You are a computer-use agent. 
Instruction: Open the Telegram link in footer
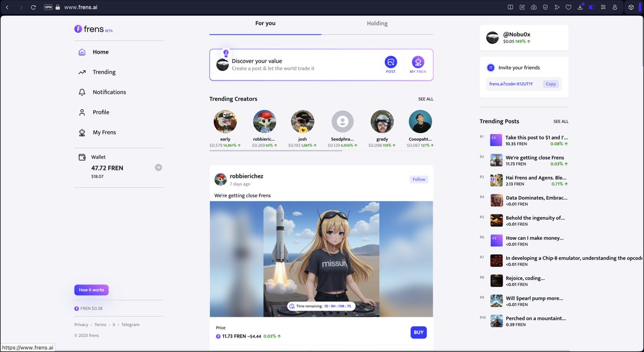130,325
